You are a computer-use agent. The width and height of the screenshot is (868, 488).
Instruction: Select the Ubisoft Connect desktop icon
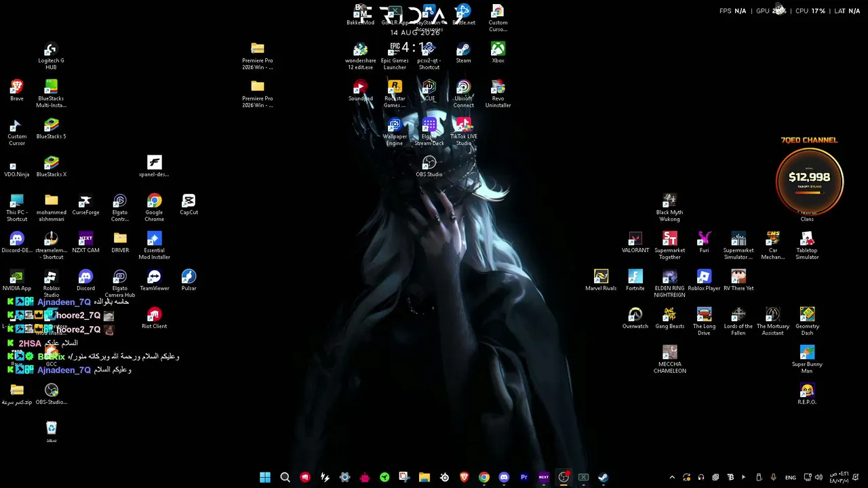pos(463,94)
